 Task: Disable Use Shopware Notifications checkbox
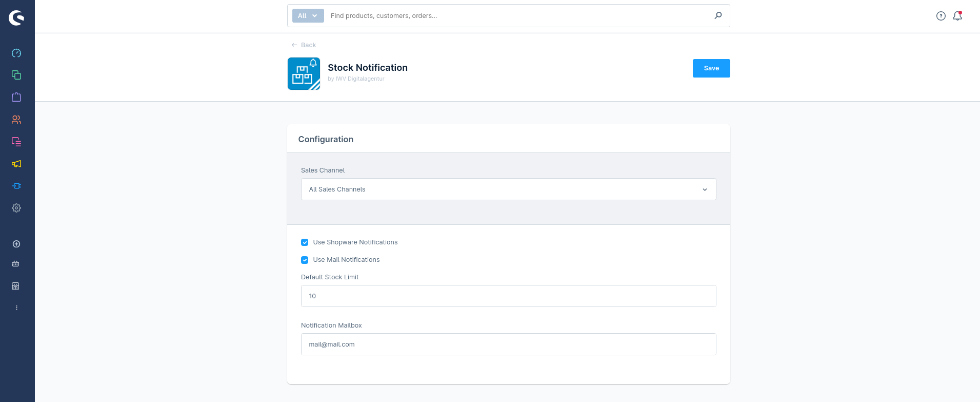coord(305,242)
